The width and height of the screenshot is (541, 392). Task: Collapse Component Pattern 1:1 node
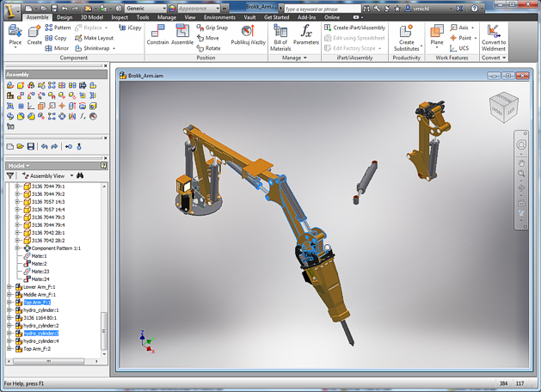tap(17, 248)
